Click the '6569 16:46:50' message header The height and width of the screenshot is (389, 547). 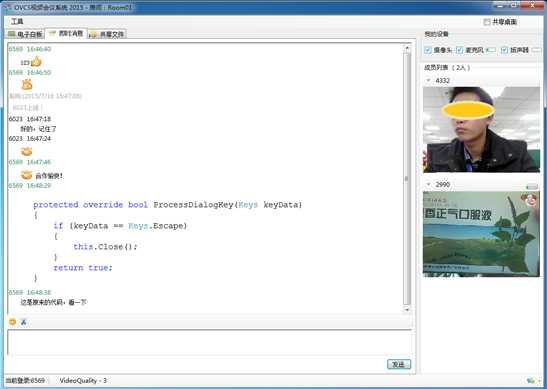pyautogui.click(x=30, y=73)
